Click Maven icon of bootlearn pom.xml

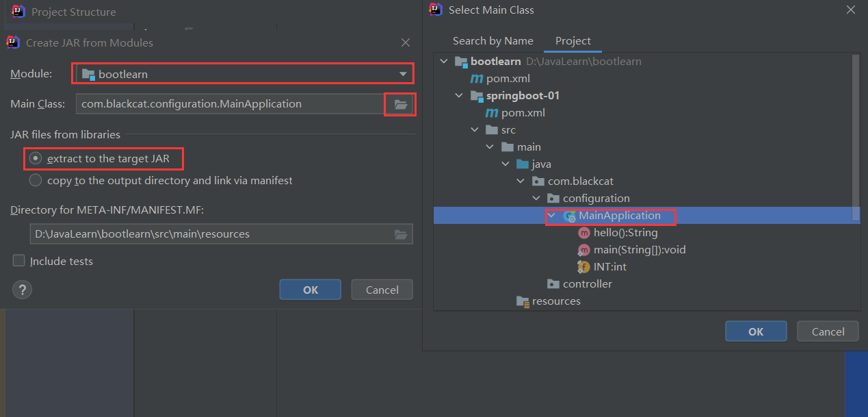pos(477,79)
